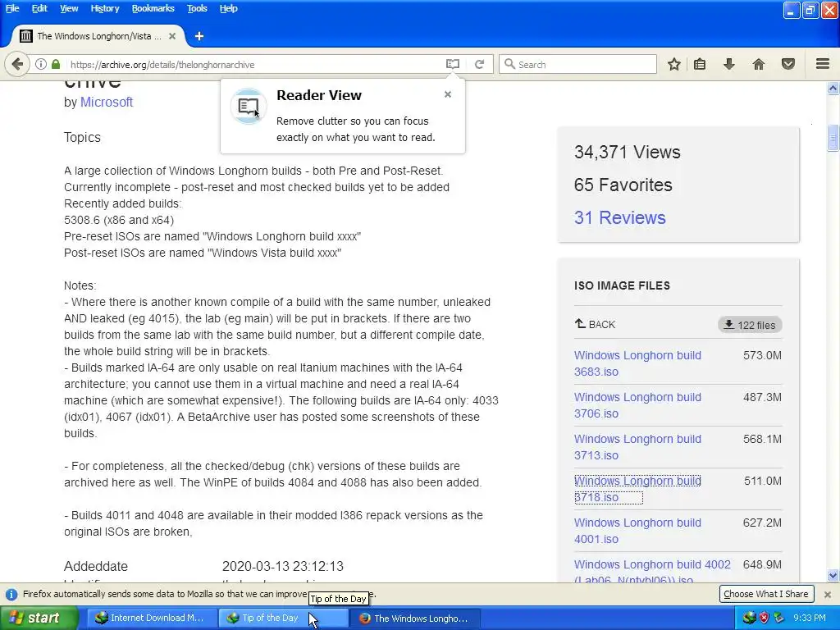Image resolution: width=840 pixels, height=630 pixels.
Task: Click the Addeddate value 2020-03-13 23:12:13
Action: 283,566
